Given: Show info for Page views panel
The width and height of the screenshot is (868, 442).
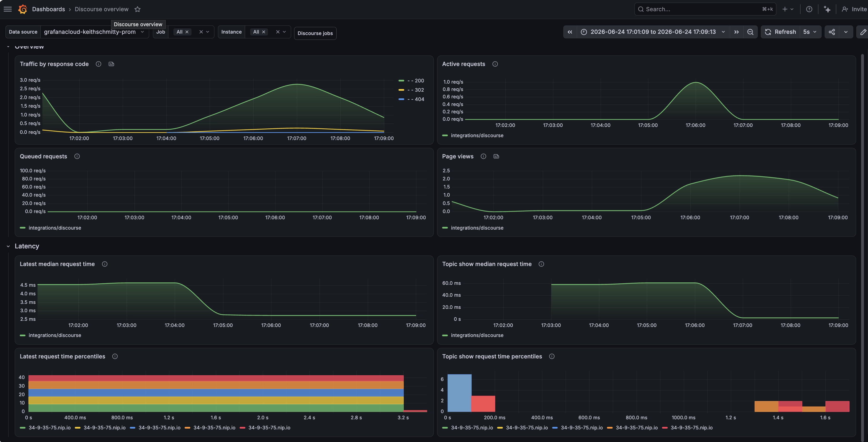Looking at the screenshot, I should tap(484, 156).
